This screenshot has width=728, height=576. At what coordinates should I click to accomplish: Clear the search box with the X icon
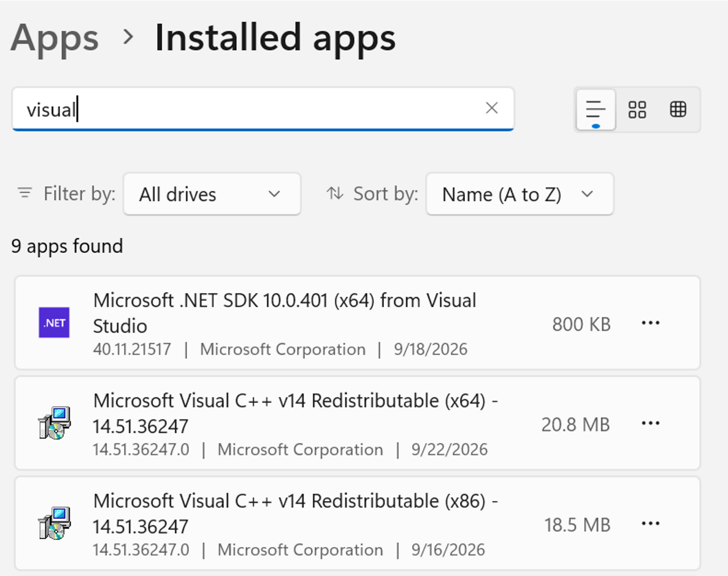click(x=492, y=108)
